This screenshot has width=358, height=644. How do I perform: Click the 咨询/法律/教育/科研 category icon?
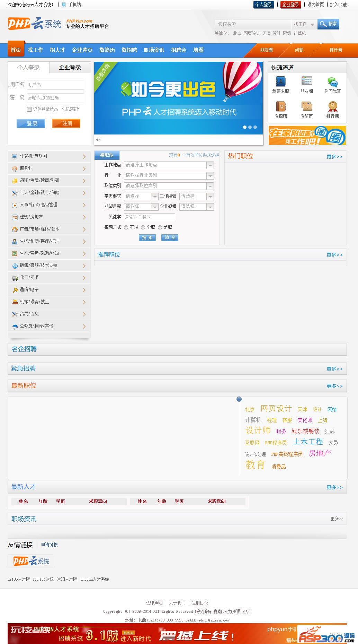point(15,181)
